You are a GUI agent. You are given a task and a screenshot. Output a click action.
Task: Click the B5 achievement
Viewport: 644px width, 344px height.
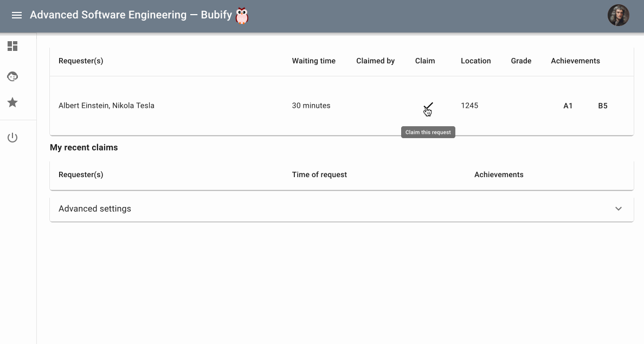coord(603,106)
